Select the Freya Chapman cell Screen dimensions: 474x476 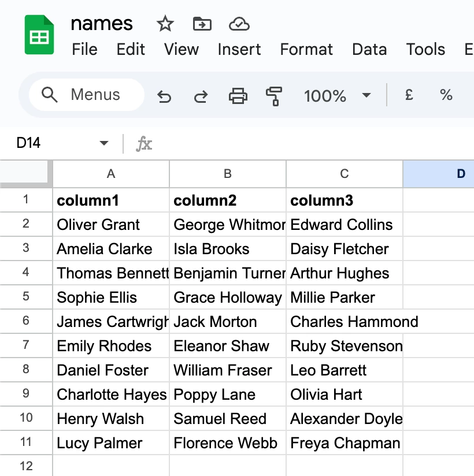point(345,443)
